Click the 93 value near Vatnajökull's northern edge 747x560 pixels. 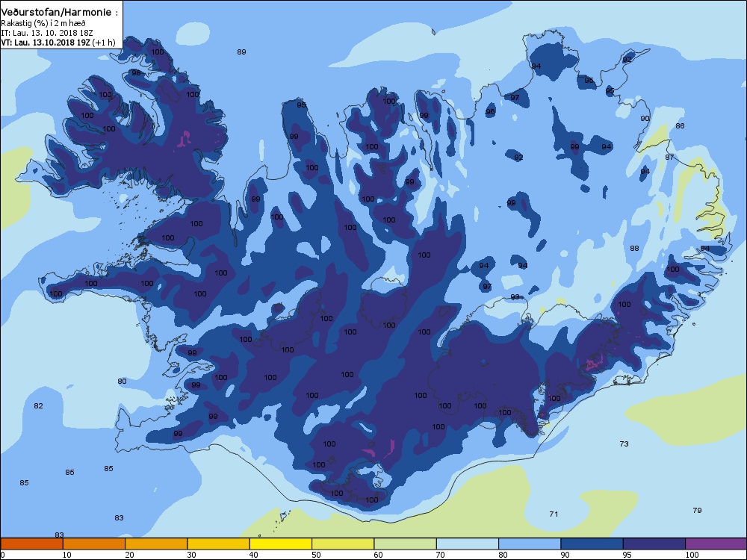click(x=515, y=296)
